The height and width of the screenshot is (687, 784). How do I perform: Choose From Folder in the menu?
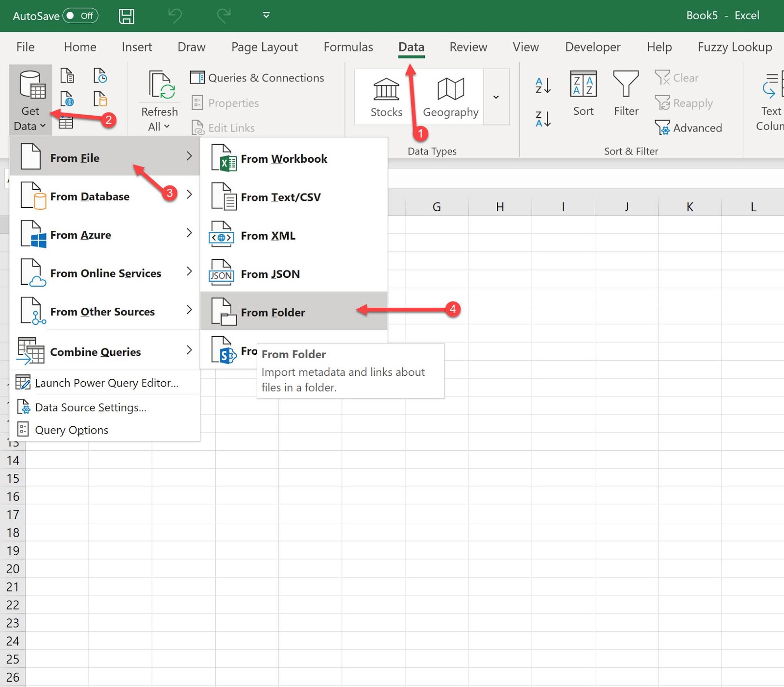(273, 312)
